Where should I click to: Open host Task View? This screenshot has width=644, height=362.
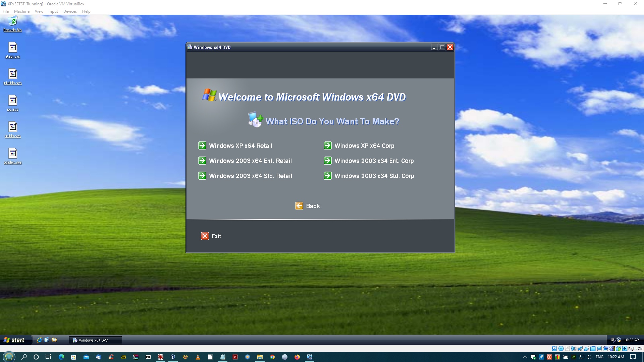pyautogui.click(x=48, y=357)
